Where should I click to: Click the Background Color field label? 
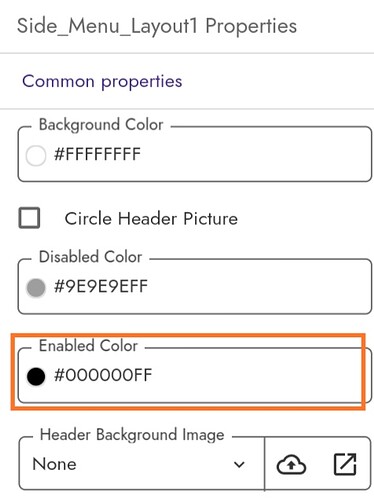[x=101, y=125]
